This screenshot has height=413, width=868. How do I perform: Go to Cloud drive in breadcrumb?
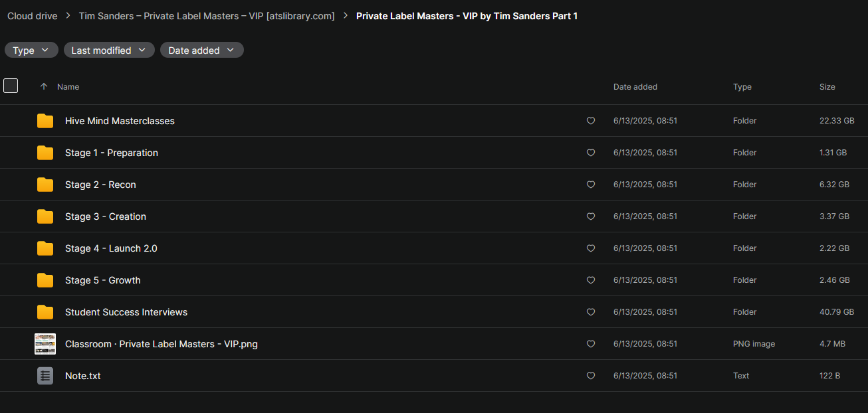point(33,16)
